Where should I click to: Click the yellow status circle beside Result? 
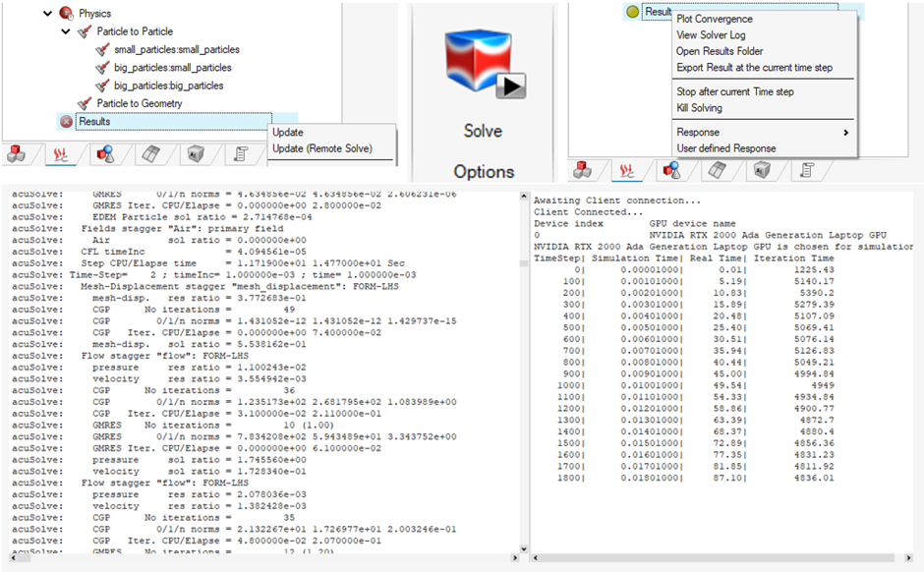pyautogui.click(x=632, y=12)
